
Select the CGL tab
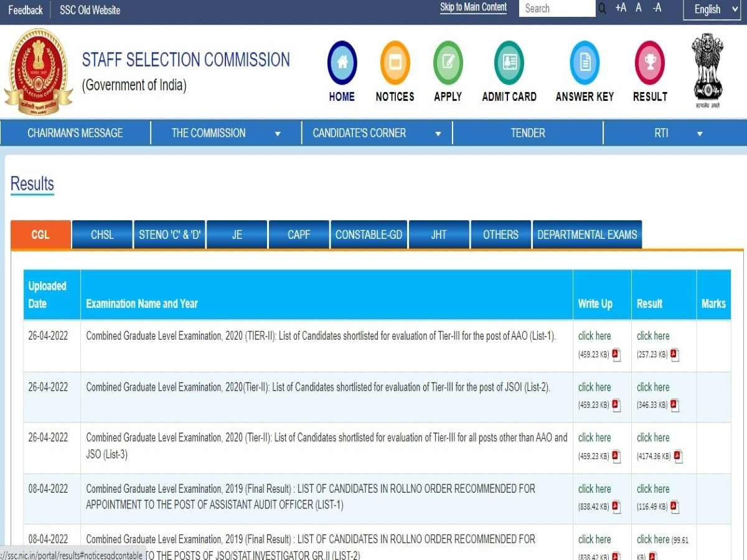[x=40, y=235]
